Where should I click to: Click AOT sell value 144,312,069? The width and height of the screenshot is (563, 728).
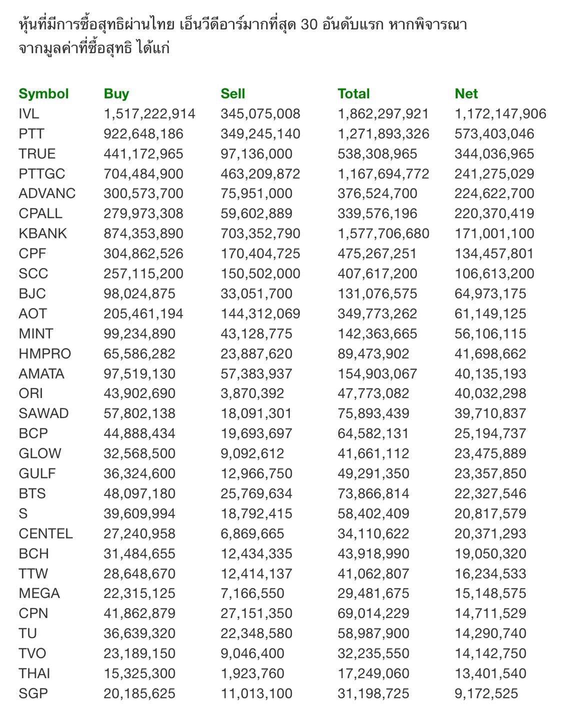coord(260,313)
